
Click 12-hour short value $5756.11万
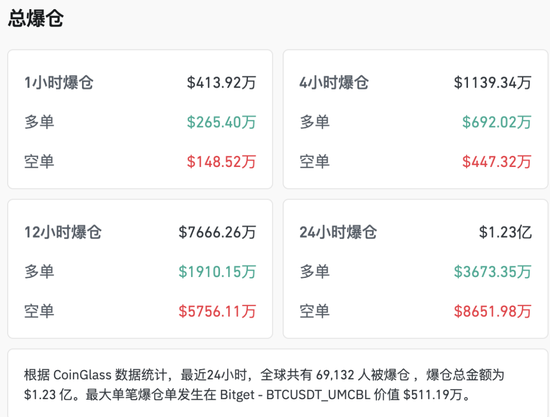tap(217, 311)
